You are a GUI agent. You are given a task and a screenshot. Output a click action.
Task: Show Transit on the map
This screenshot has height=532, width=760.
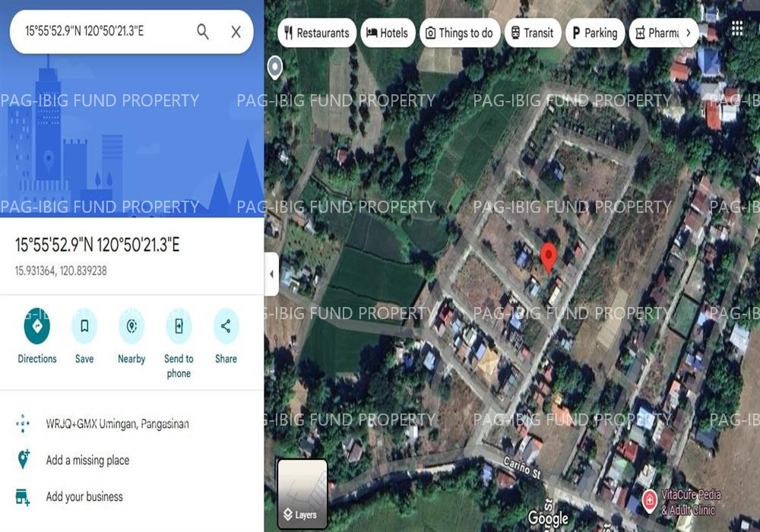(533, 33)
